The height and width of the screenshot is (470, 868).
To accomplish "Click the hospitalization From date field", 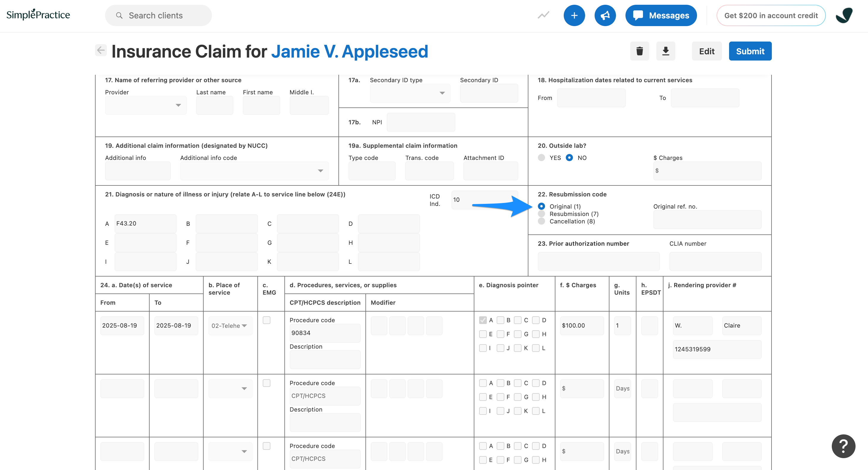I will coord(591,98).
